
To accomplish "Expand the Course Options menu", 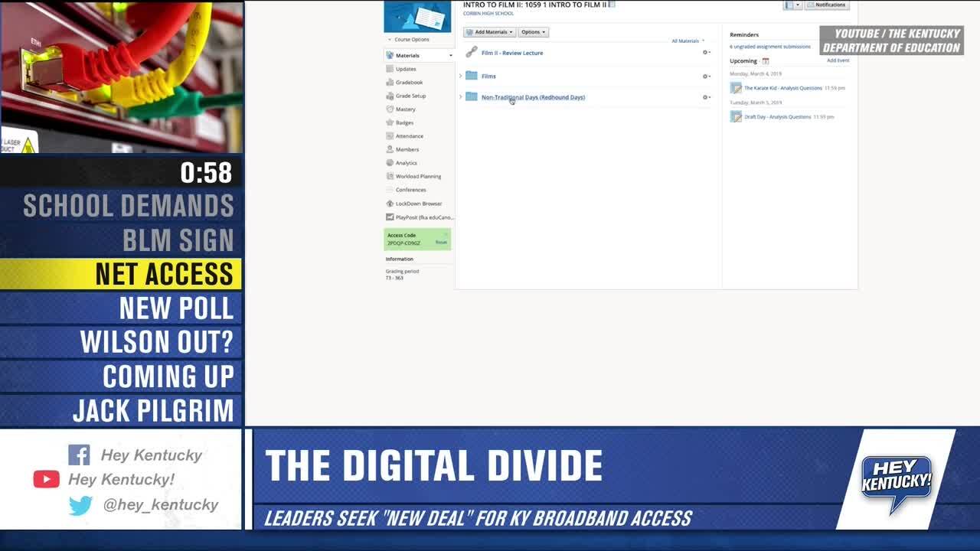I will click(x=408, y=39).
